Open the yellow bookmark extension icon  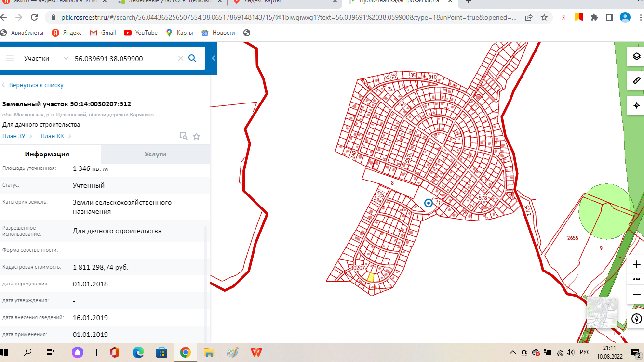[x=578, y=17]
